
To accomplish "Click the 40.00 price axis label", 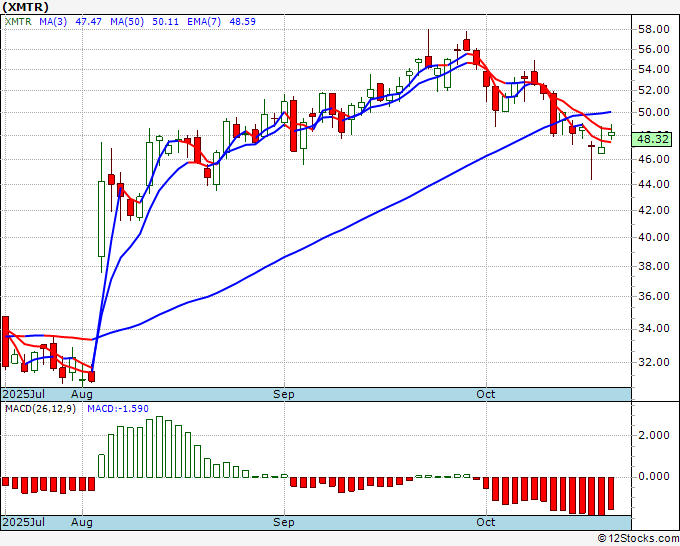I will tap(654, 238).
